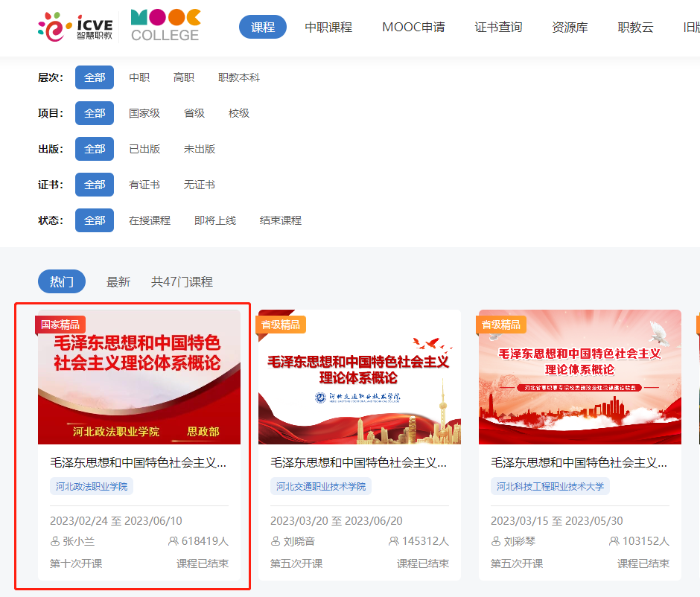Select 高职 in the 层次 filter
700x597 pixels.
point(184,77)
